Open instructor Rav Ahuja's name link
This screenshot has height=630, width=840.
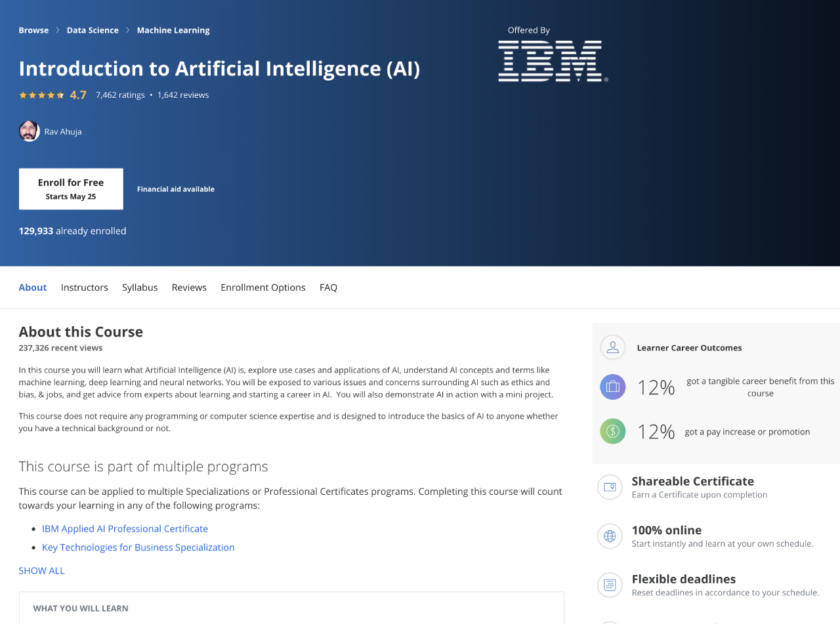coord(63,132)
